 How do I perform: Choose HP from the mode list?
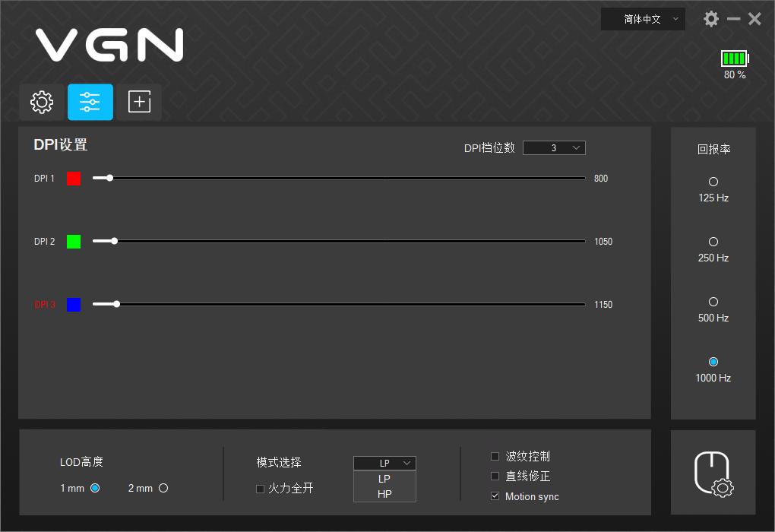pos(384,494)
